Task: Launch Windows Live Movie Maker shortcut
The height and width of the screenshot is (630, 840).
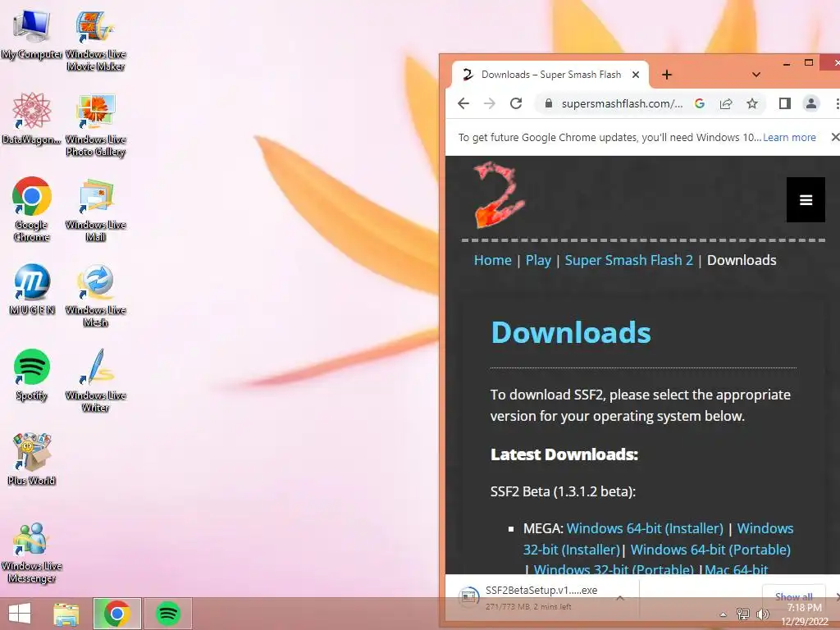Action: pyautogui.click(x=95, y=40)
